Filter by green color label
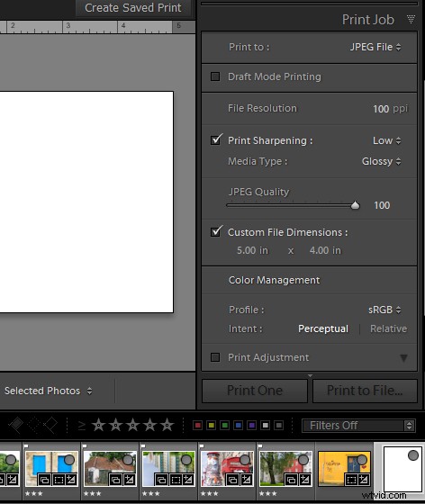Screen dimensions: 425x504 point(225,426)
